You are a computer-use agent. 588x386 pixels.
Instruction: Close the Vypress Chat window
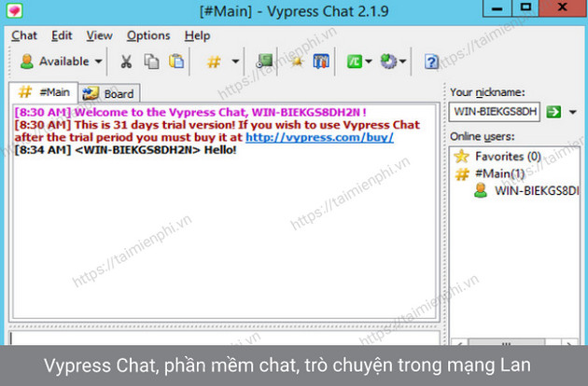point(563,8)
